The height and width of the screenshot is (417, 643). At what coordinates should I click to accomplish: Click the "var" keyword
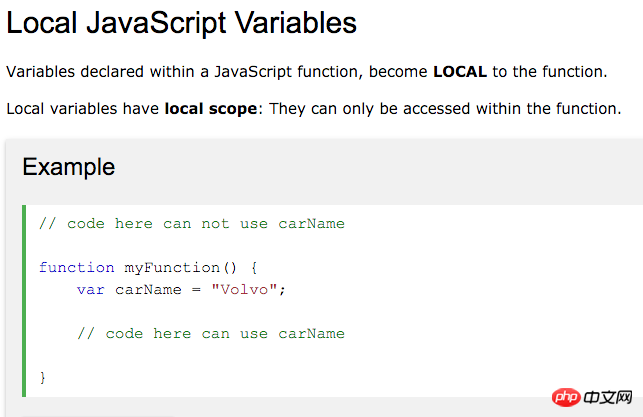coord(91,289)
